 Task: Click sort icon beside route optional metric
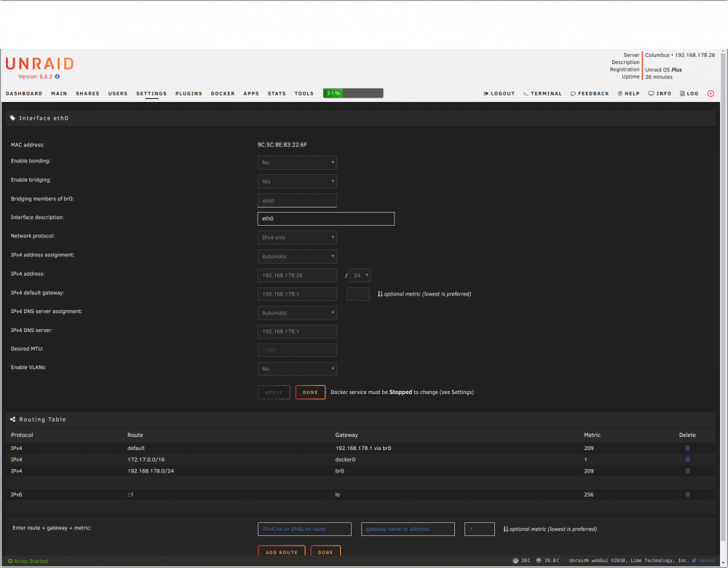pyautogui.click(x=506, y=529)
